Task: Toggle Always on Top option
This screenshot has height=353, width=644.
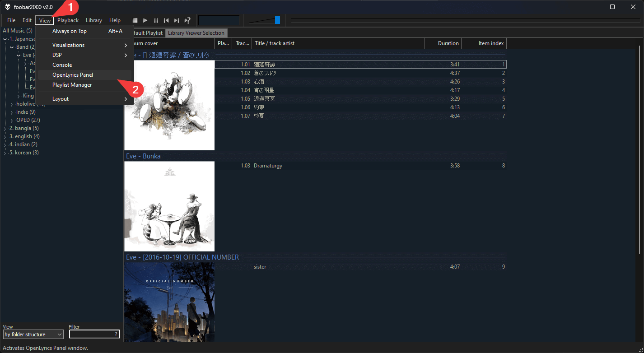Action: point(70,31)
